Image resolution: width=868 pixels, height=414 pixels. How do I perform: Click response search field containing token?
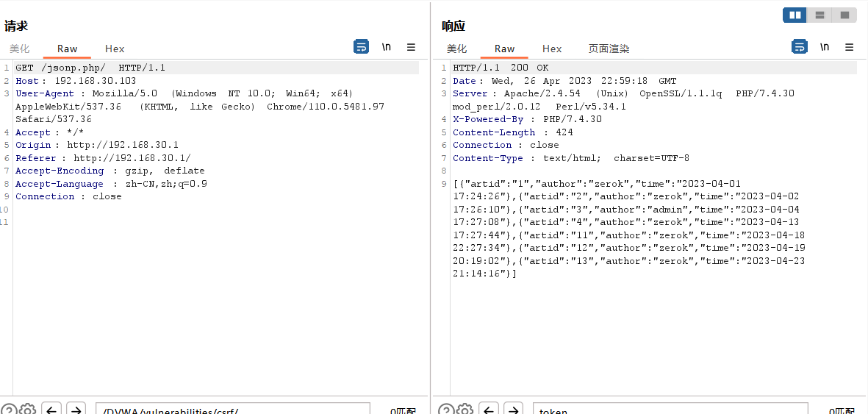click(x=670, y=409)
